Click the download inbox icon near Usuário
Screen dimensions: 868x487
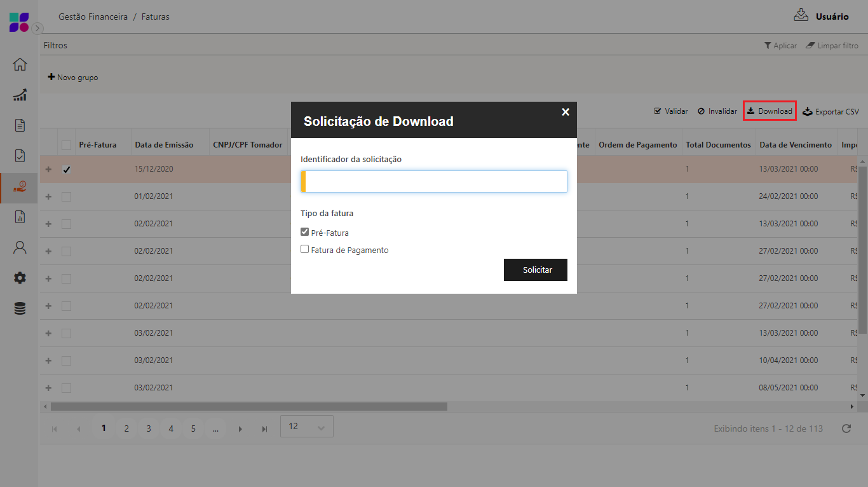tap(801, 15)
